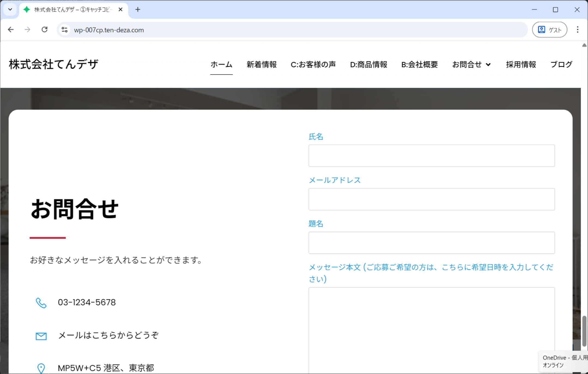Click the map pin location icon
The image size is (588, 374).
(41, 368)
